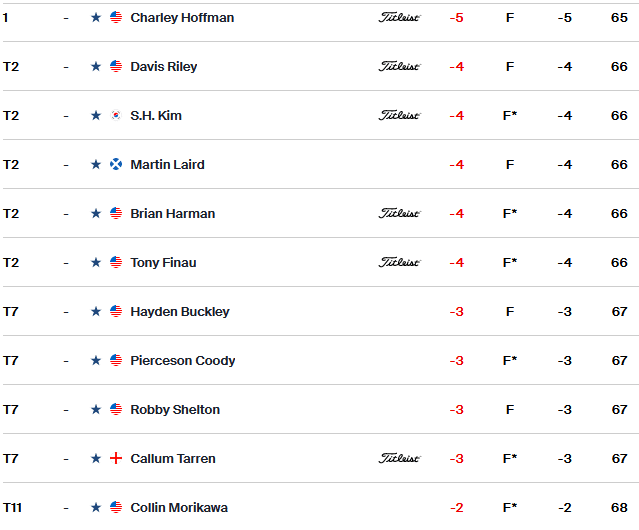Click the favorite star for Hayden Buckley

[x=96, y=312]
